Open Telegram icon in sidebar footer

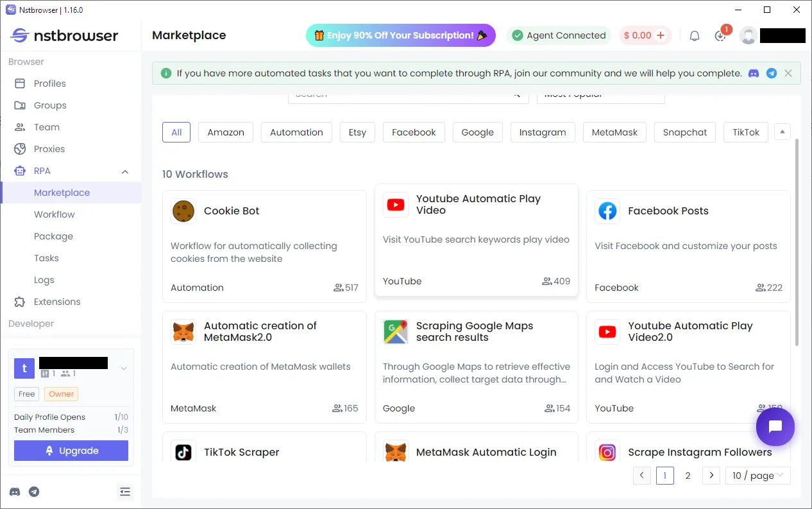[34, 492]
